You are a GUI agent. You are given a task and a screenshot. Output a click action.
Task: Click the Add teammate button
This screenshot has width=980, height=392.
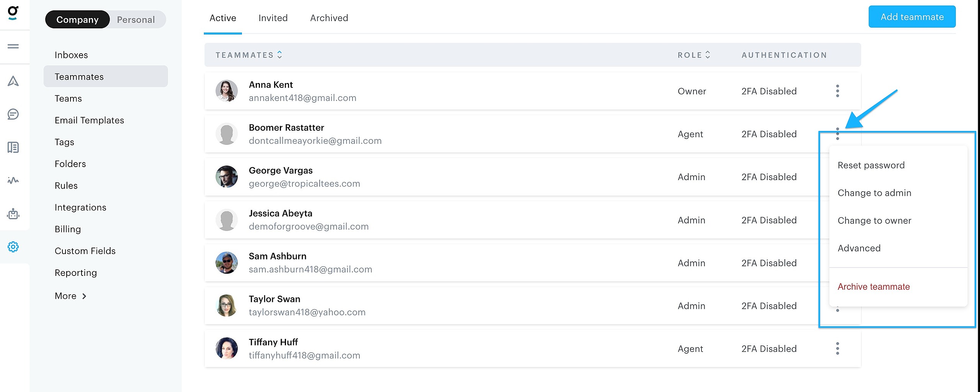[x=912, y=17]
